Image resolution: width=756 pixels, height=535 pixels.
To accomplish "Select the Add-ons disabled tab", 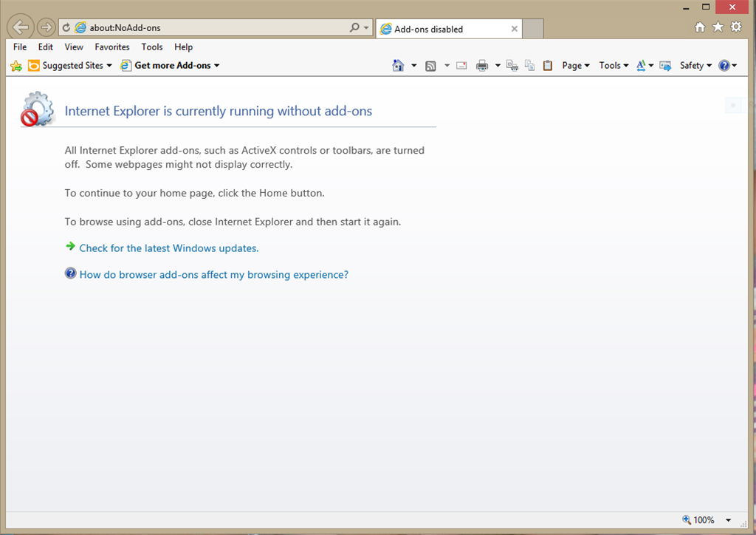I will pyautogui.click(x=448, y=29).
